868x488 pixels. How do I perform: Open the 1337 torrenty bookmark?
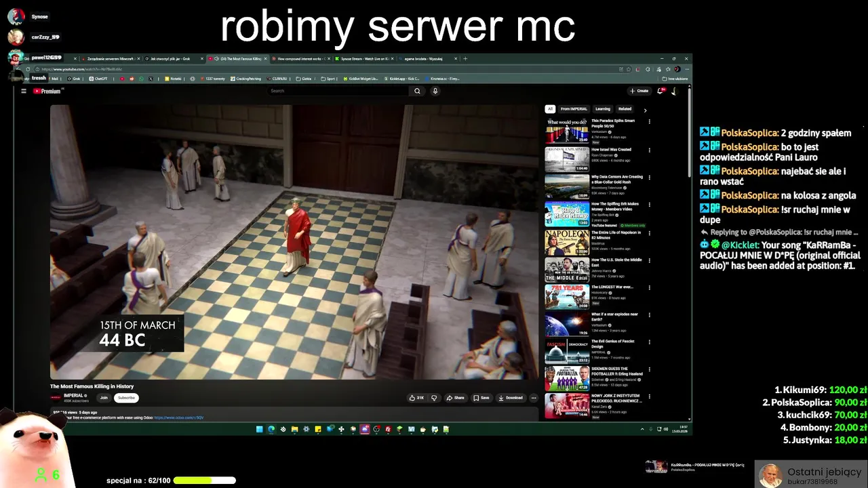213,79
